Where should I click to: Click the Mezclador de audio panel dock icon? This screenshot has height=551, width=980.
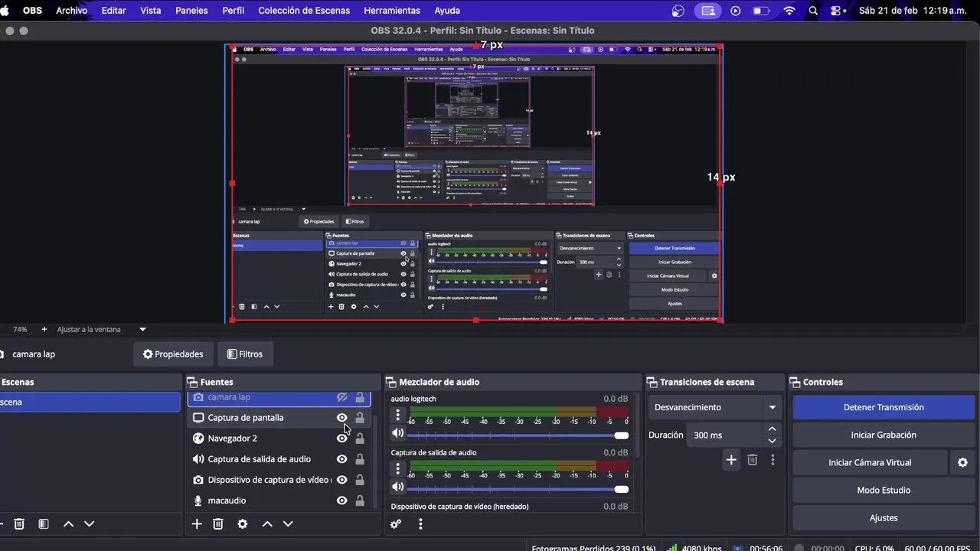[390, 382]
